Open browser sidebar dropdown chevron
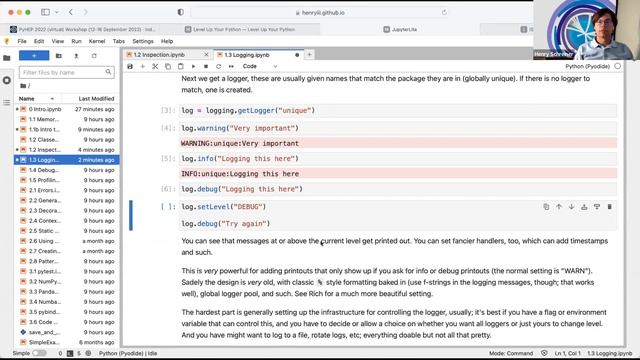The image size is (640, 360). 56,12
